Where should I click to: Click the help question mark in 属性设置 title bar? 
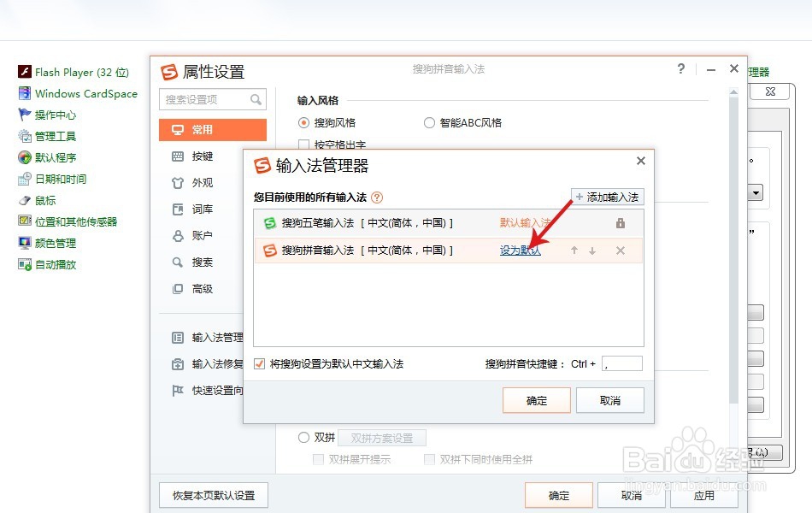[x=681, y=68]
